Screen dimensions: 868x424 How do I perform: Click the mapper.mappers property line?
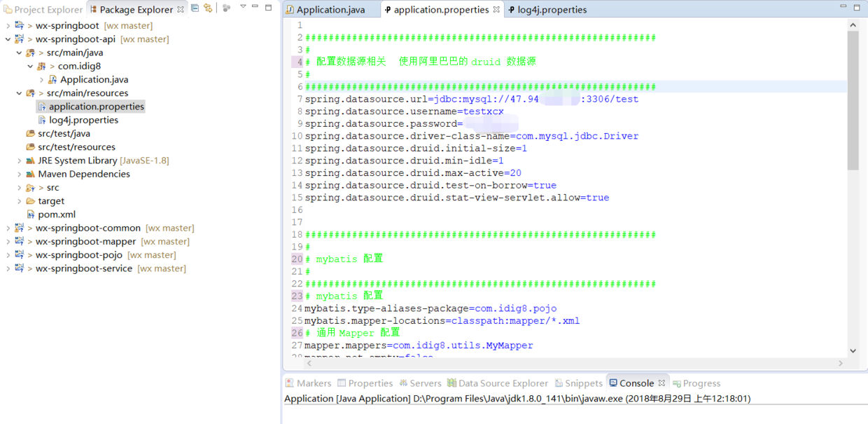419,346
